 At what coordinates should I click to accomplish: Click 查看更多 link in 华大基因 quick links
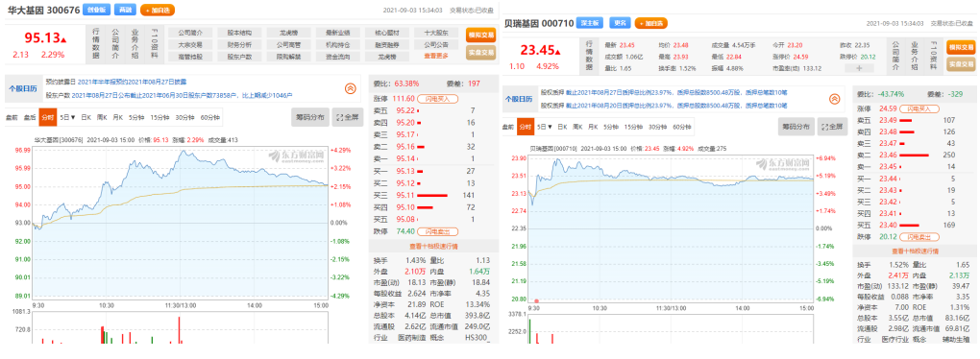pyautogui.click(x=435, y=57)
